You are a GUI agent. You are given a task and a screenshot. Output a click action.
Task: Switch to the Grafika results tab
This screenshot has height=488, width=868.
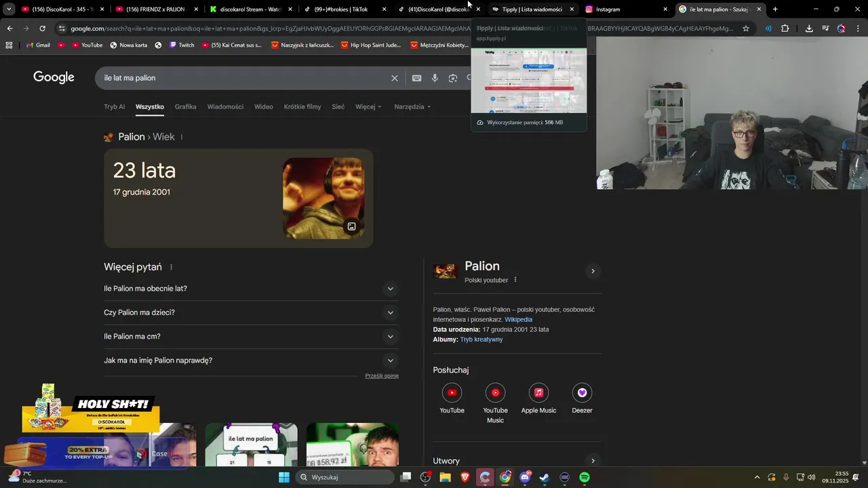(x=185, y=106)
